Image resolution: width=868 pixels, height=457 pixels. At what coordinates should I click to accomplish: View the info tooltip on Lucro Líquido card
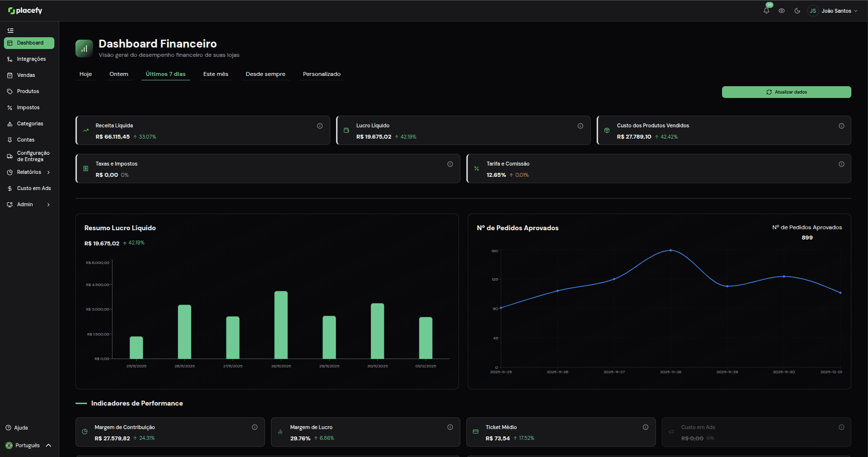tap(580, 125)
